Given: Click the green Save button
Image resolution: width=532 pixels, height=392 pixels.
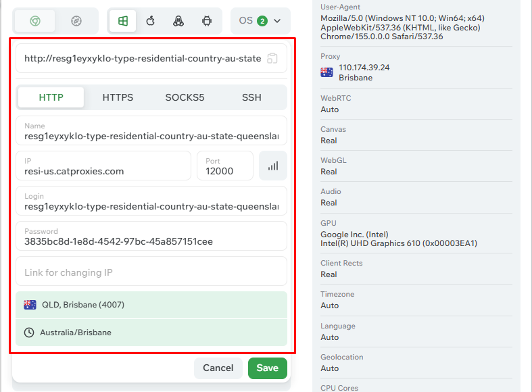Looking at the screenshot, I should (x=268, y=368).
